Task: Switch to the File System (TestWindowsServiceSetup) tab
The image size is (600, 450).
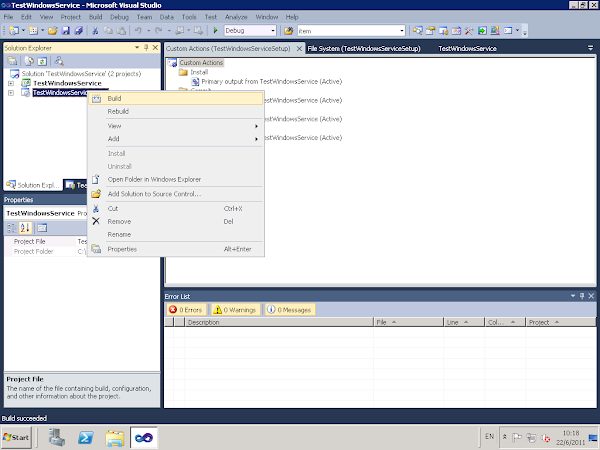Action: [x=364, y=49]
